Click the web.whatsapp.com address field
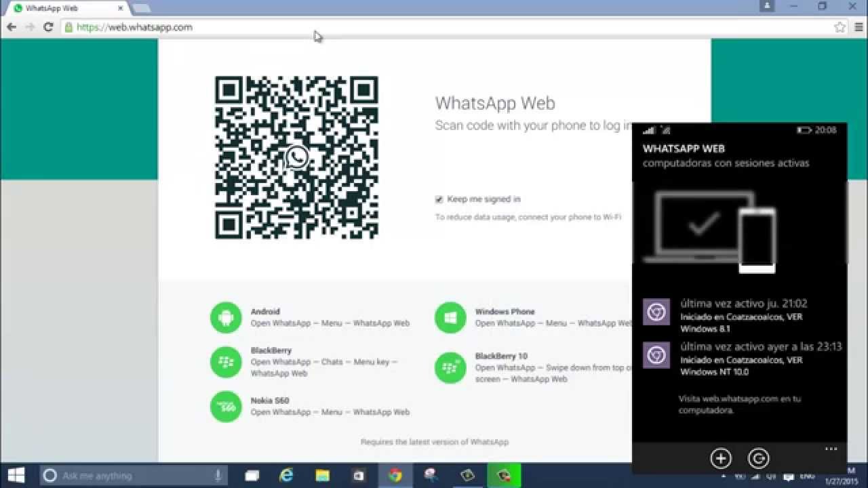Screen dimensions: 868x488 pyautogui.click(x=448, y=27)
